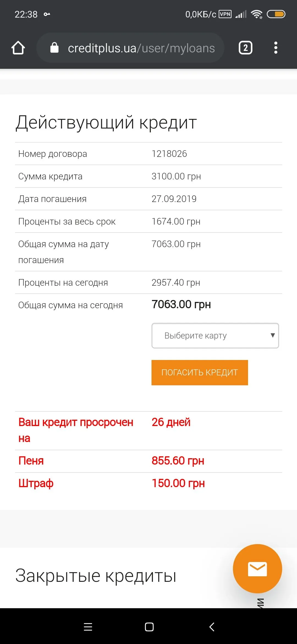Screen dimensions: 297x644
Task: Tap the 'Закрытые кредиты' heading
Action: [x=96, y=576]
